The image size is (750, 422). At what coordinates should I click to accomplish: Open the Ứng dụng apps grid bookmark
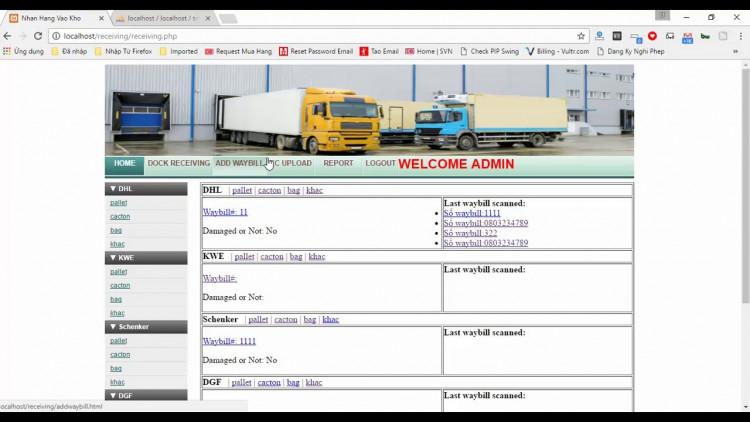click(23, 51)
